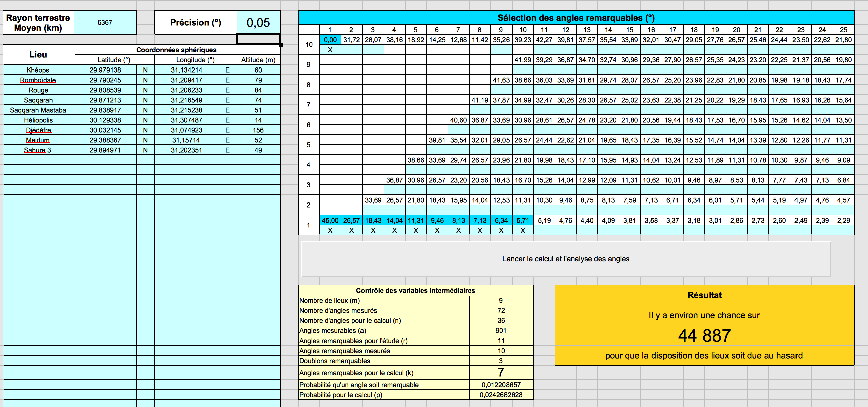The image size is (868, 407).
Task: Click the Lieu column header
Action: coord(38,54)
